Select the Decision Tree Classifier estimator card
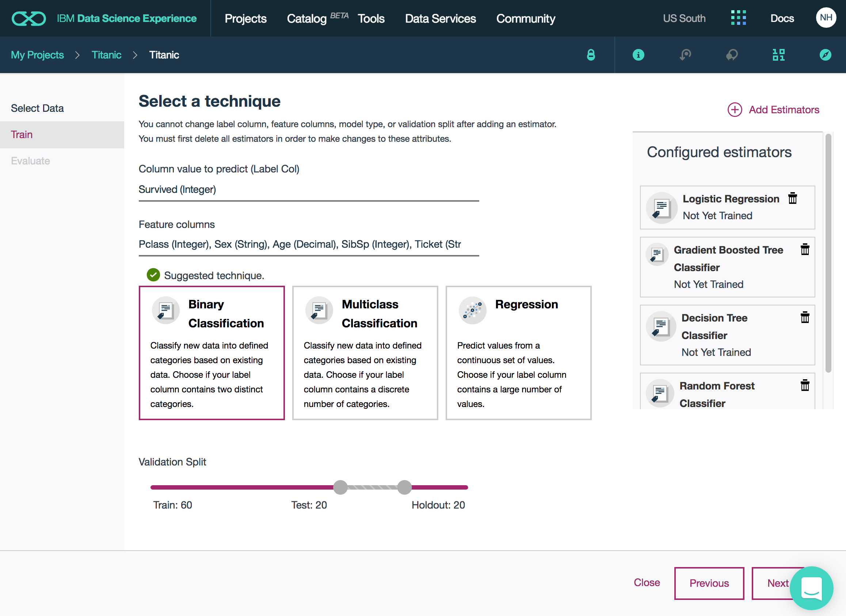The width and height of the screenshot is (846, 616). tap(727, 335)
